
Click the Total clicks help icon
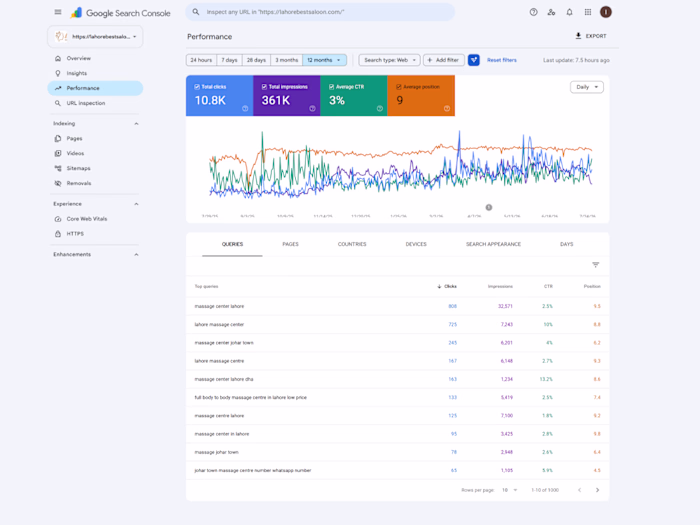245,108
